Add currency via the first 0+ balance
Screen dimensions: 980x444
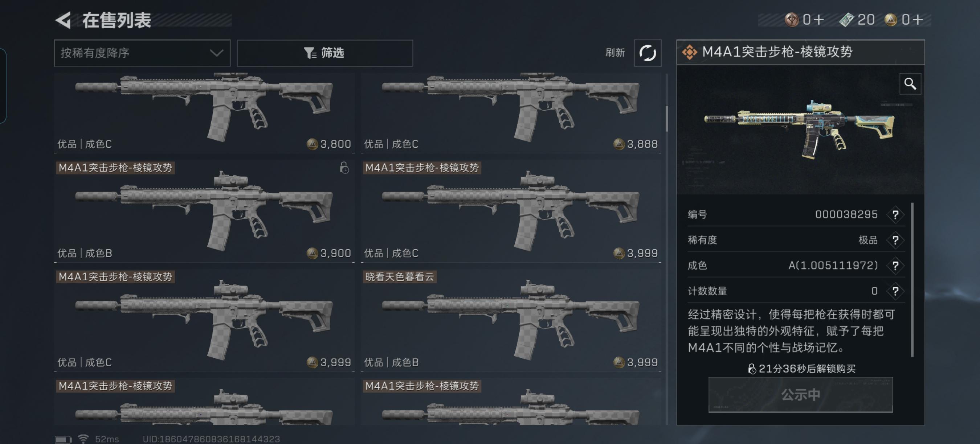(x=805, y=20)
